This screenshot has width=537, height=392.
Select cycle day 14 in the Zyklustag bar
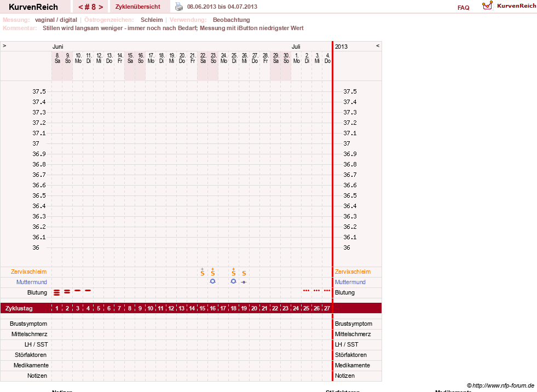coord(192,308)
